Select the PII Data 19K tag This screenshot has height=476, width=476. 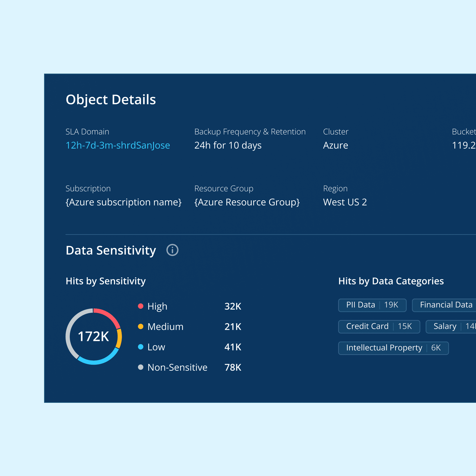(x=372, y=305)
